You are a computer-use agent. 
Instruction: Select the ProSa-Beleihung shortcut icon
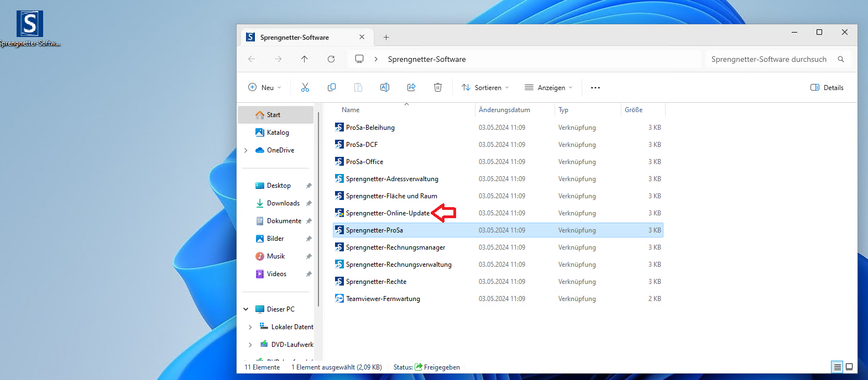(339, 127)
